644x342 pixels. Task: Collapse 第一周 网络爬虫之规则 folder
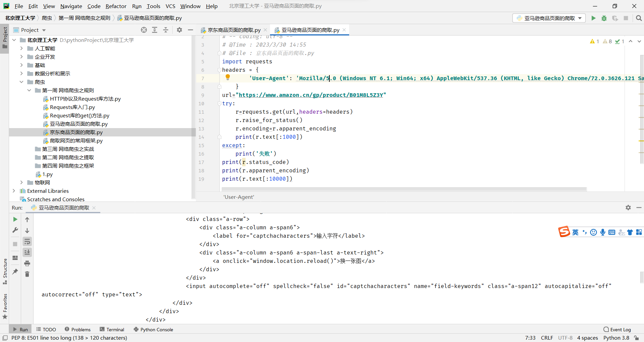tap(29, 90)
